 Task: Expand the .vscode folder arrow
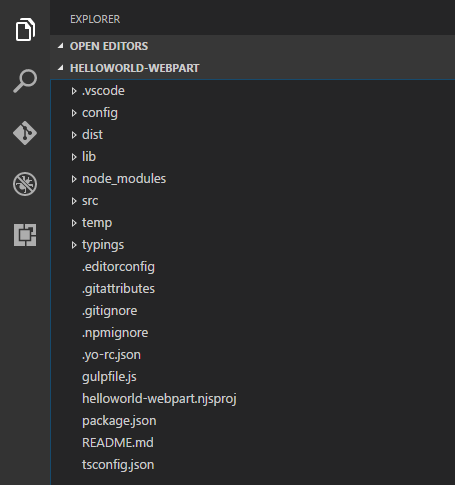point(74,91)
